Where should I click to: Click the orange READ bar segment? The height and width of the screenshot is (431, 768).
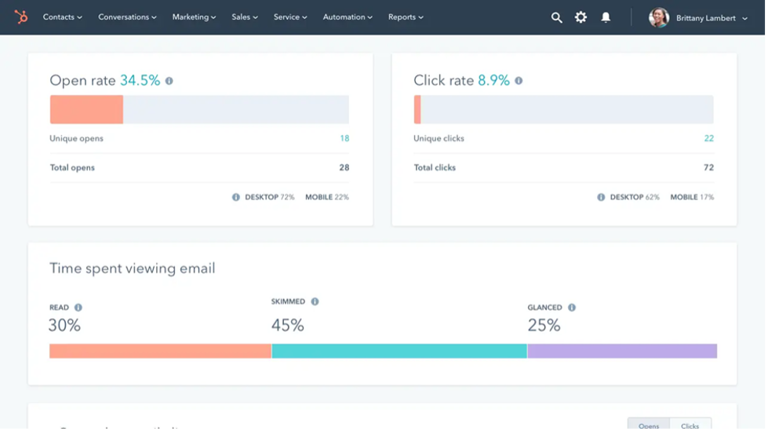pos(161,352)
